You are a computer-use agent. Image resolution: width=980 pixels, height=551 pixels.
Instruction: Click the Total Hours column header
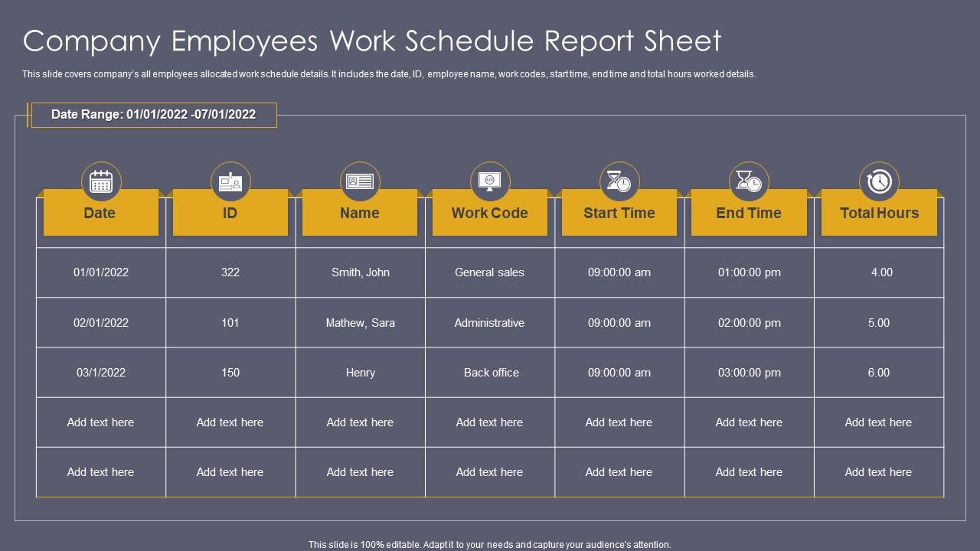click(878, 213)
